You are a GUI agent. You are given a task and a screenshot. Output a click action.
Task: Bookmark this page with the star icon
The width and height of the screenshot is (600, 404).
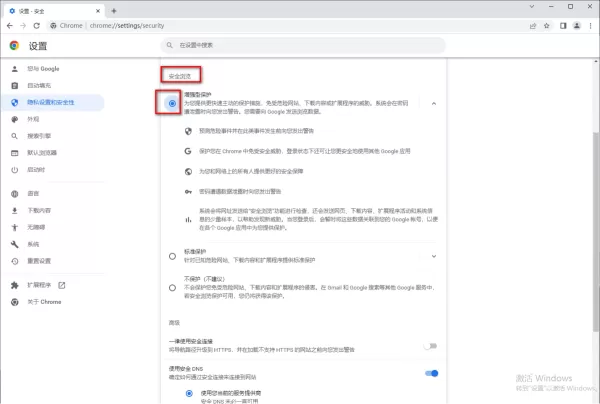546,26
